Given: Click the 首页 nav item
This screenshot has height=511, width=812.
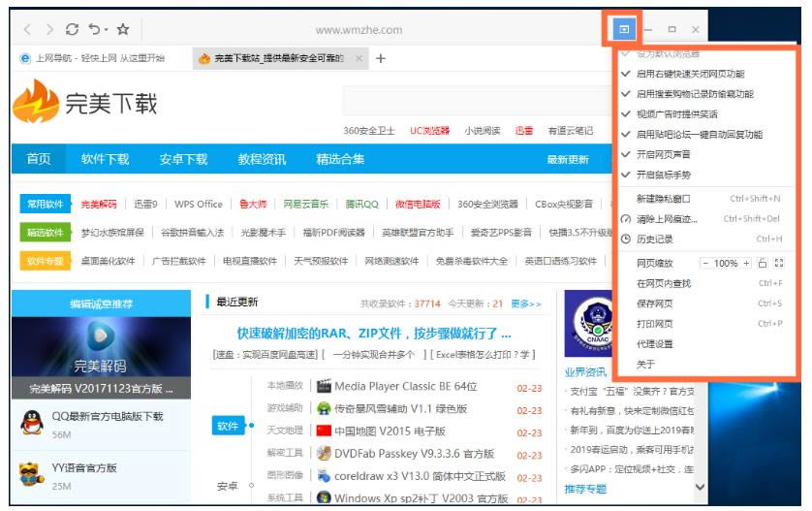Looking at the screenshot, I should coord(39,159).
